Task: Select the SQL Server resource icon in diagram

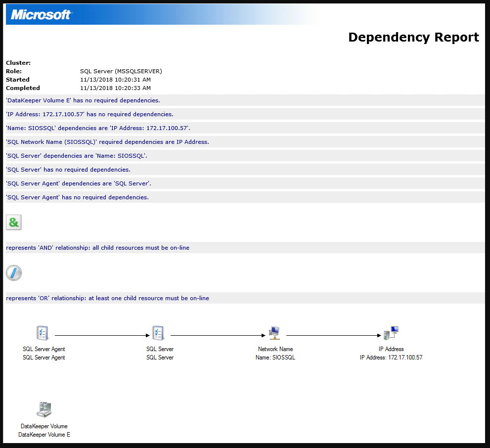Action: [158, 333]
